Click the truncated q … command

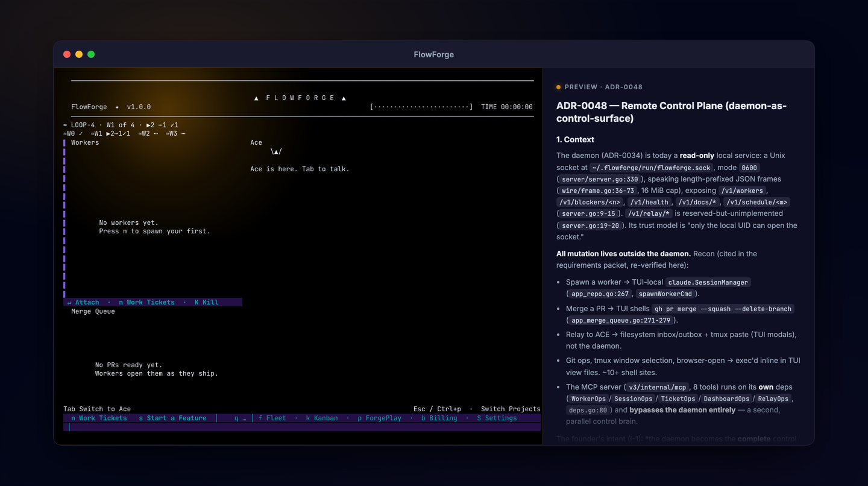click(x=241, y=418)
